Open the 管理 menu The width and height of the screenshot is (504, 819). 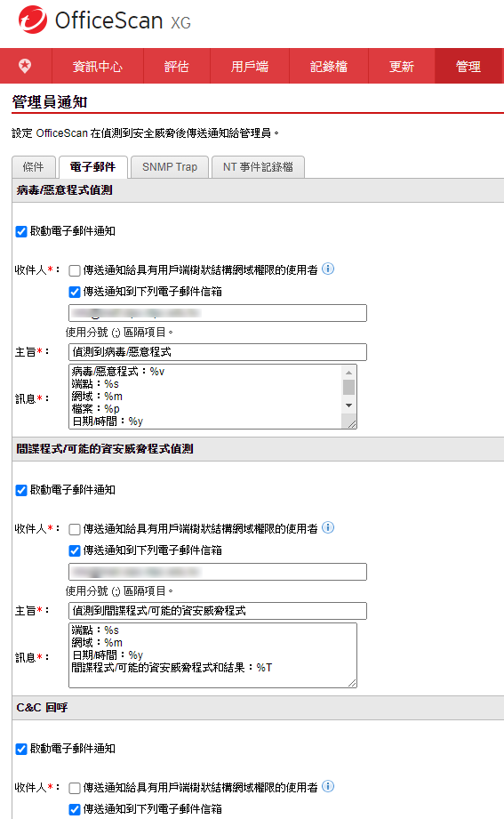pyautogui.click(x=468, y=67)
